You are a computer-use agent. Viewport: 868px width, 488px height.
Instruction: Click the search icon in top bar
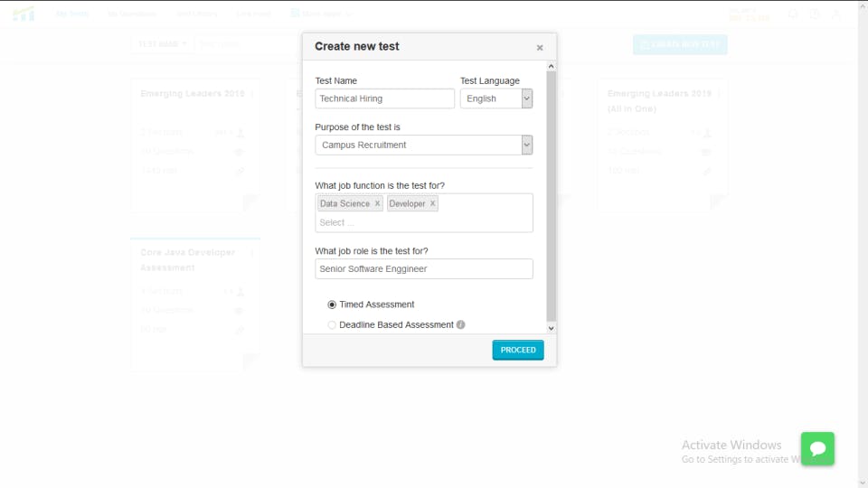coord(793,14)
